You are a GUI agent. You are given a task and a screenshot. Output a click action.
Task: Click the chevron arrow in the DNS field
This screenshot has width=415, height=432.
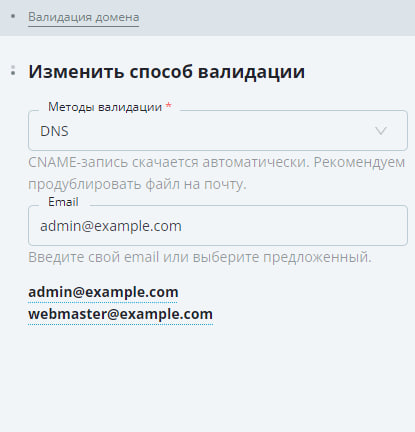(x=381, y=130)
